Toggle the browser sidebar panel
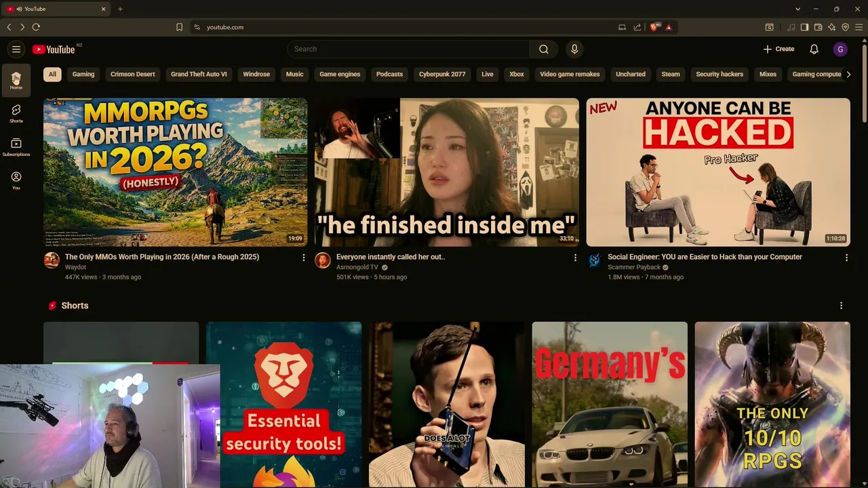Viewport: 868px width, 488px height. pos(804,27)
